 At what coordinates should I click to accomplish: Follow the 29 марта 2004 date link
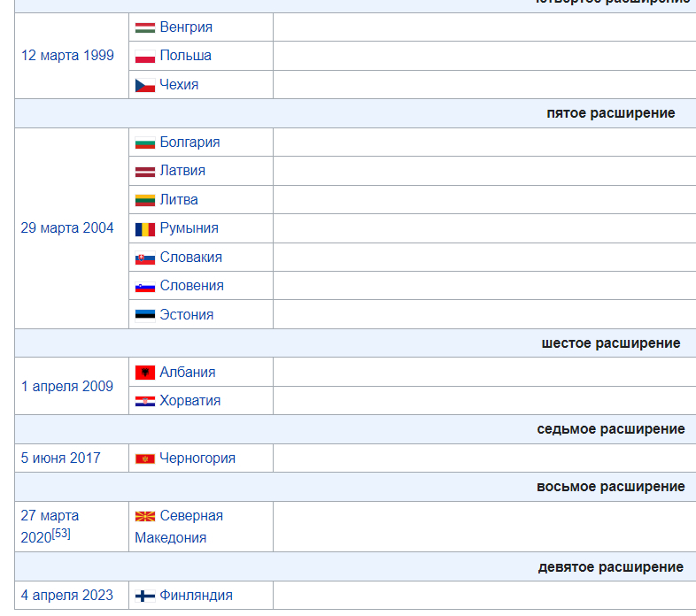pos(67,228)
